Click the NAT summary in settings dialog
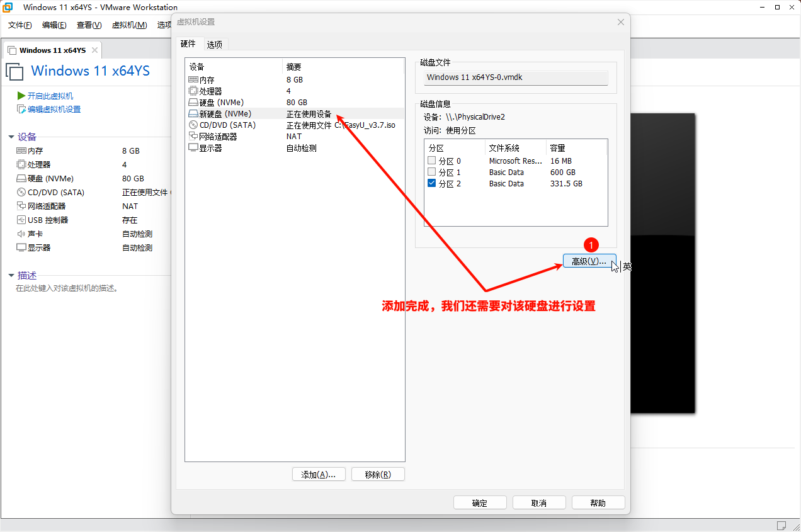This screenshot has height=532, width=801. (x=294, y=137)
